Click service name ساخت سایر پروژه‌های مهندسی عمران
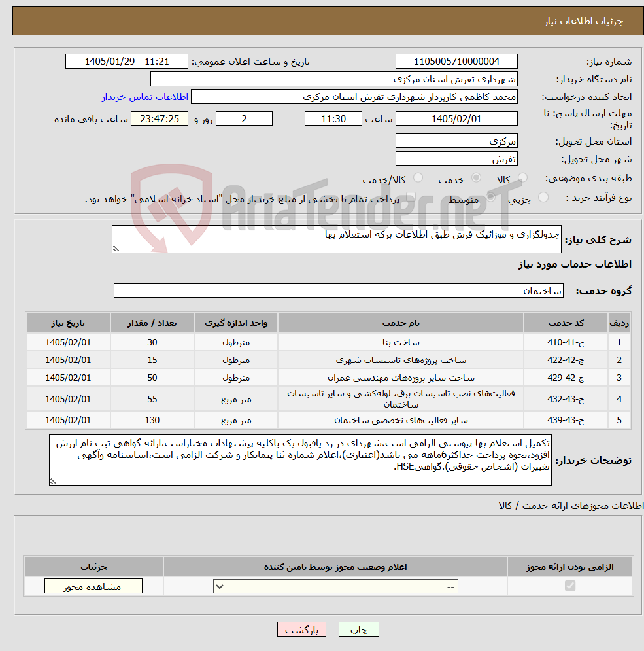 401,378
